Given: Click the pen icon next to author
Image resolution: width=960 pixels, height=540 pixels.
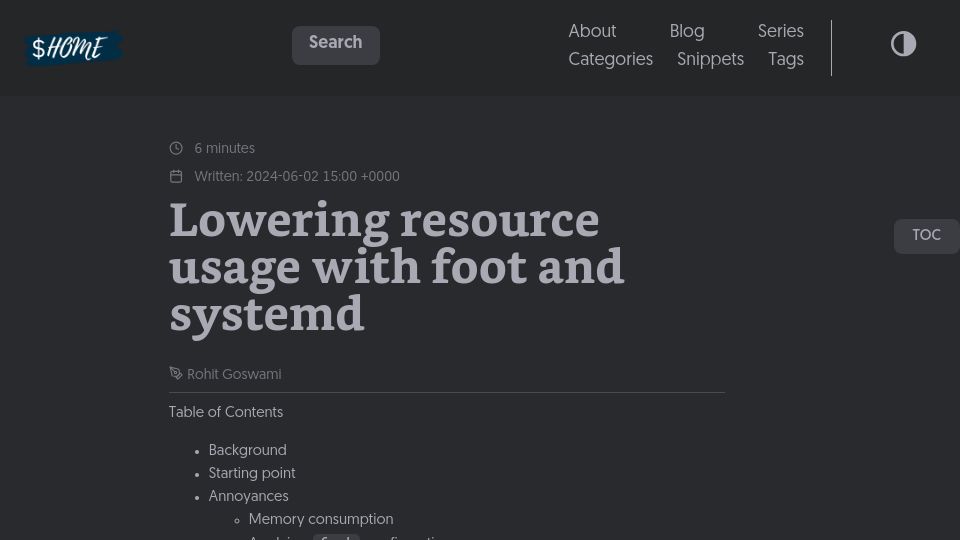Looking at the screenshot, I should [176, 373].
